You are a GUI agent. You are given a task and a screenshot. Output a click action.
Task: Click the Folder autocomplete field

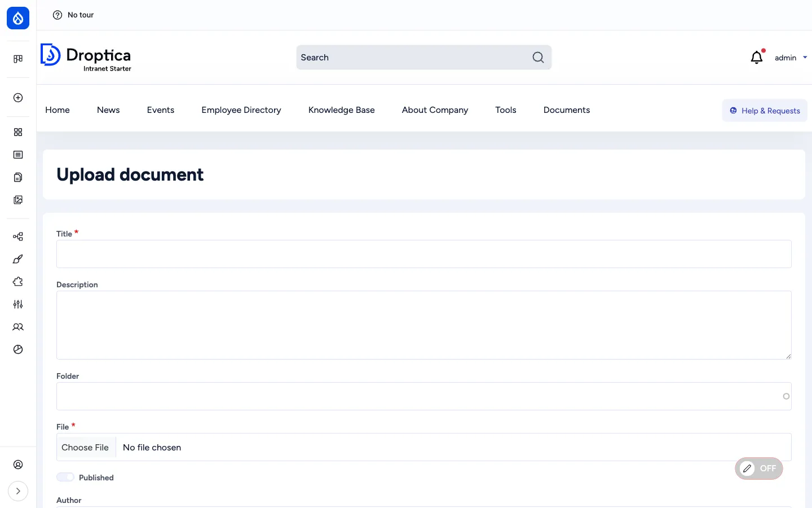[424, 396]
